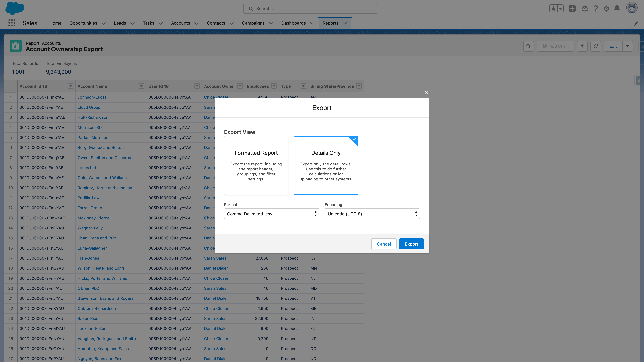Click the Salesforce help question mark icon

click(x=596, y=8)
